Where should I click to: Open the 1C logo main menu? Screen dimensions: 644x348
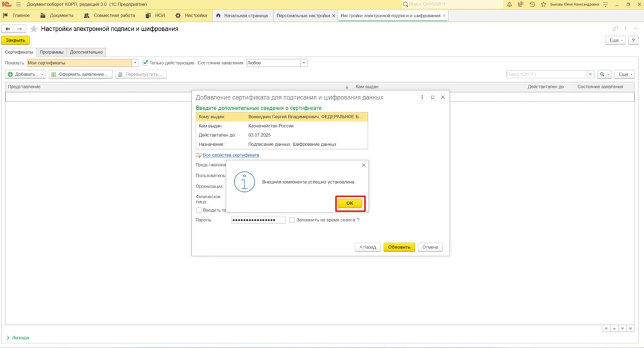tap(6, 4)
